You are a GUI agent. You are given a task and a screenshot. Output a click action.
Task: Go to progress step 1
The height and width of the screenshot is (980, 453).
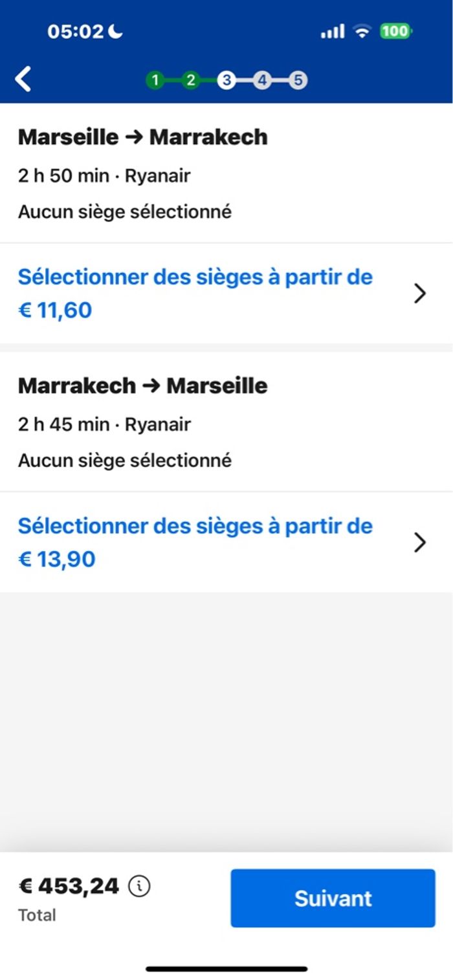click(x=155, y=80)
